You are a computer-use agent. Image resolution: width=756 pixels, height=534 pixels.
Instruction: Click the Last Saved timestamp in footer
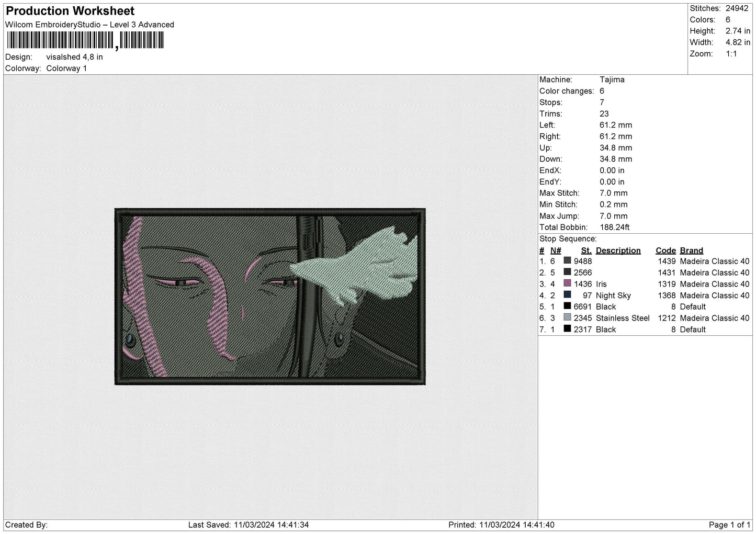click(249, 525)
